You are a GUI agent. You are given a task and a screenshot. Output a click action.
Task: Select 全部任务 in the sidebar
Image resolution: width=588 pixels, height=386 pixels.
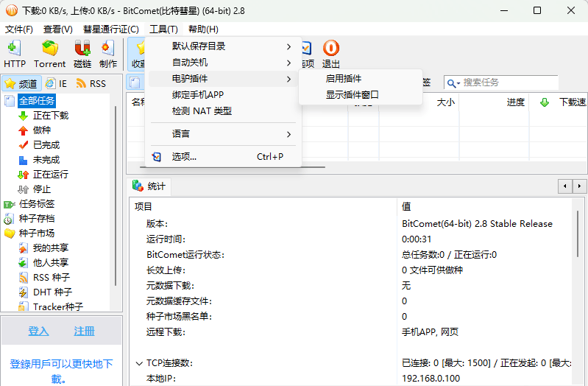click(x=37, y=101)
